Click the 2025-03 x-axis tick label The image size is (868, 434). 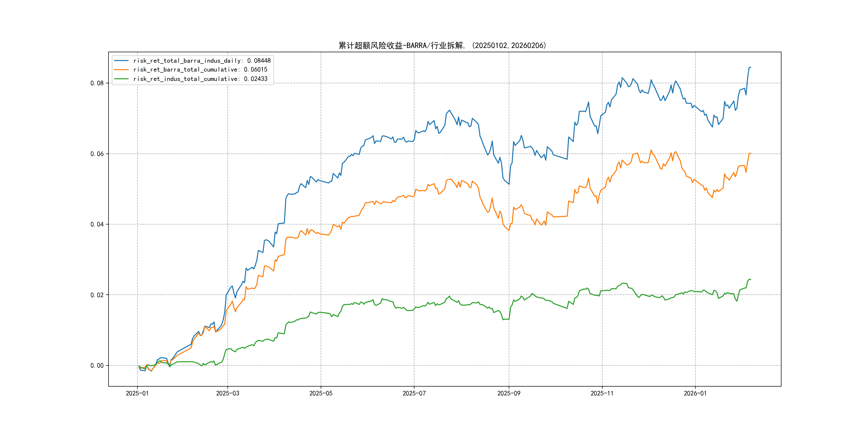[227, 393]
